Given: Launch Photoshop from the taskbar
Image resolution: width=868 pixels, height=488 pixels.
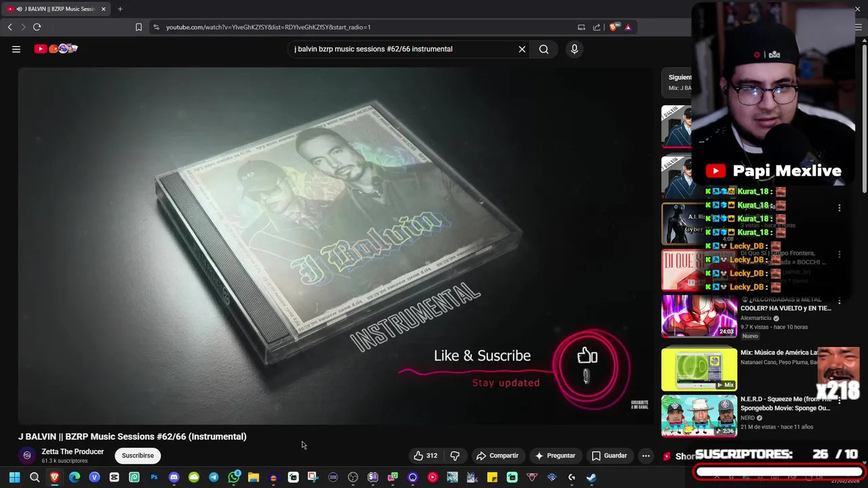Looking at the screenshot, I should [x=154, y=477].
